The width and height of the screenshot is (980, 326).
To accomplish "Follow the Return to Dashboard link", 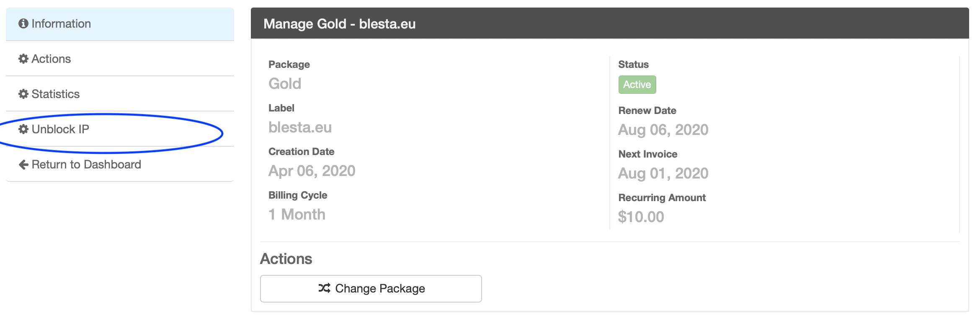I will coord(86,165).
